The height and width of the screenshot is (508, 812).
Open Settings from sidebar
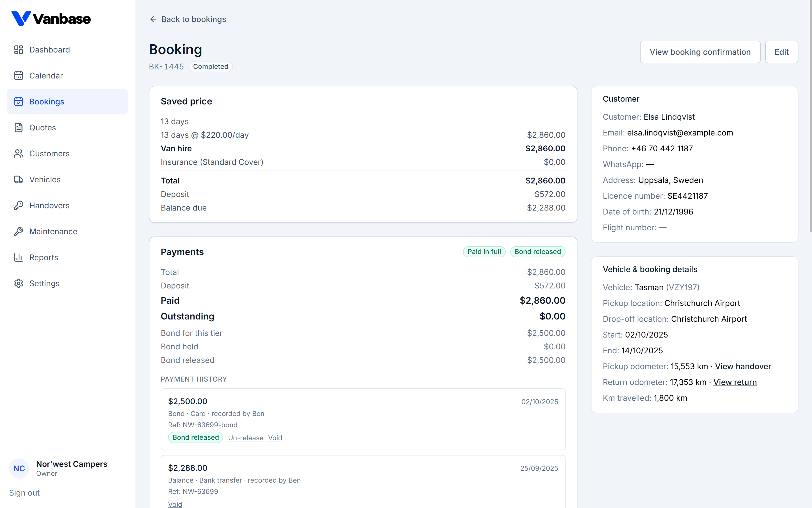point(67,283)
